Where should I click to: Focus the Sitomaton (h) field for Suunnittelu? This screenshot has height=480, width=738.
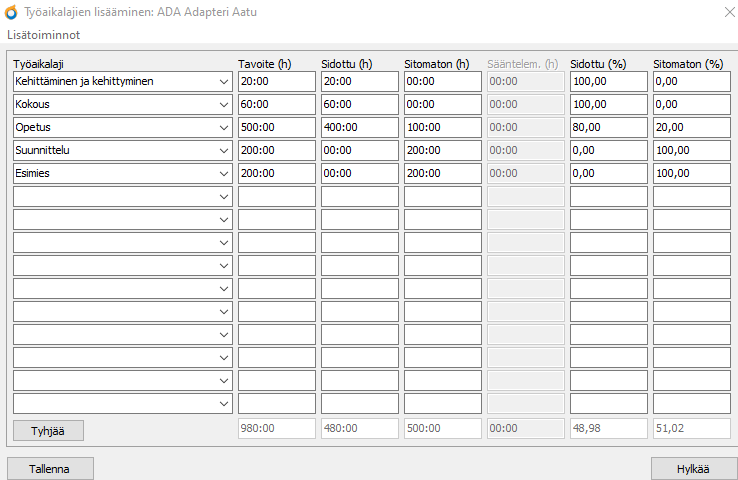click(442, 150)
